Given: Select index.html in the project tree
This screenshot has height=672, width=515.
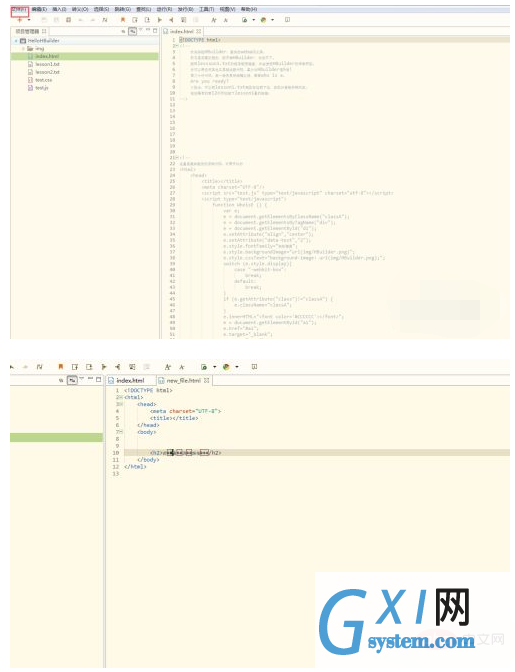Looking at the screenshot, I should pos(48,56).
